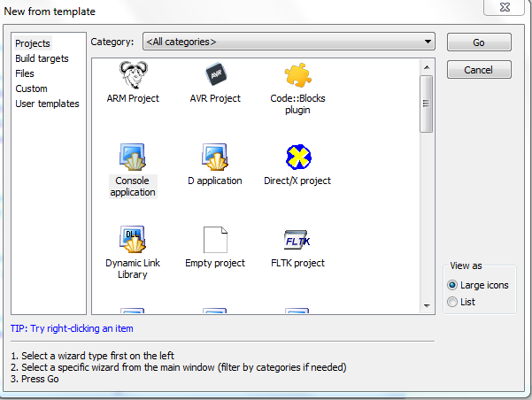This screenshot has height=400, width=532.
Task: Click the 'D application' label text
Action: click(215, 181)
